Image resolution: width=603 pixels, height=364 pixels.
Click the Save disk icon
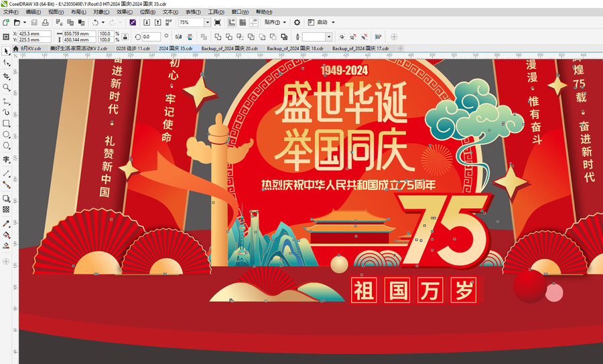coord(34,22)
